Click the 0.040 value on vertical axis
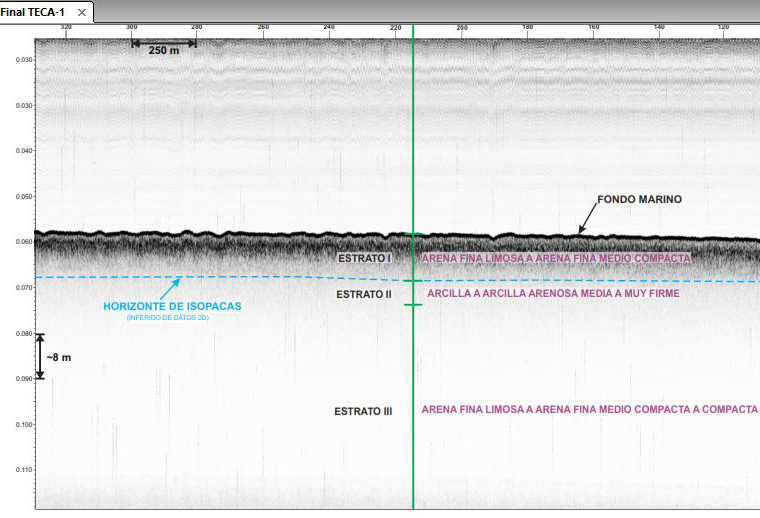Screen dimensions: 760x518 click(24, 151)
